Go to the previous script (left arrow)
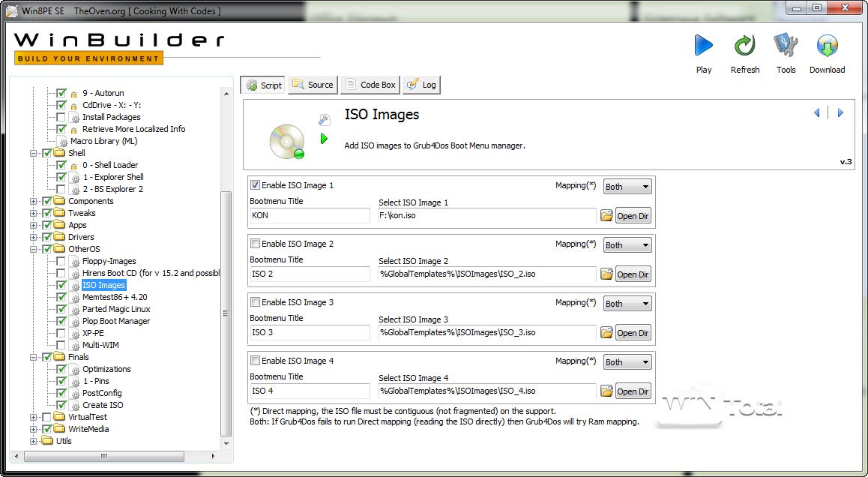Viewport: 868px width, 477px height. 816,112
